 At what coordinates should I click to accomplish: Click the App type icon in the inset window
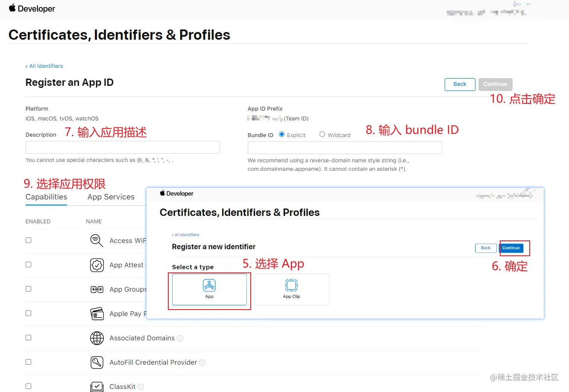(209, 285)
